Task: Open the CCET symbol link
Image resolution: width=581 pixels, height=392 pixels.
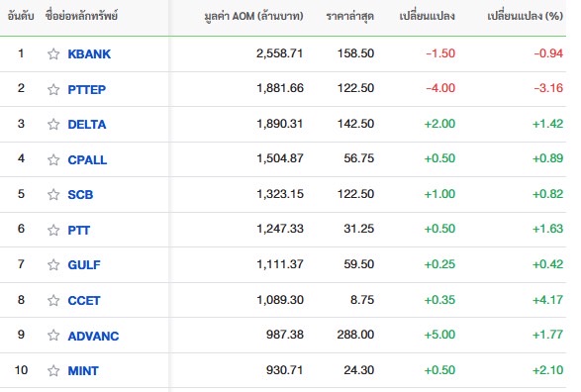Action: 84,301
